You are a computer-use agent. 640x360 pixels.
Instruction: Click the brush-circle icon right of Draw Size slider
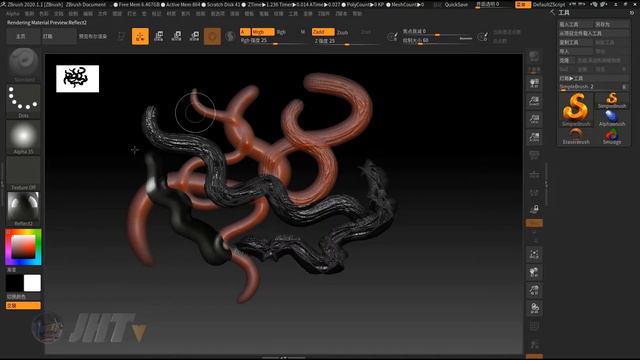[482, 37]
